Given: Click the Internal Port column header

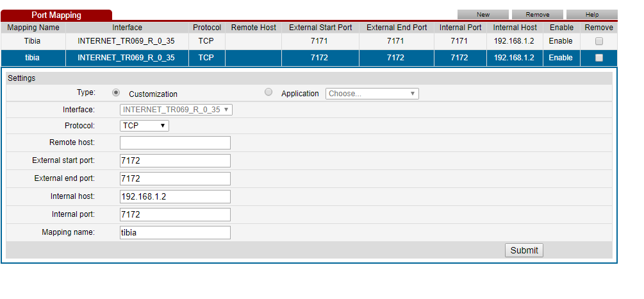Looking at the screenshot, I should (460, 28).
